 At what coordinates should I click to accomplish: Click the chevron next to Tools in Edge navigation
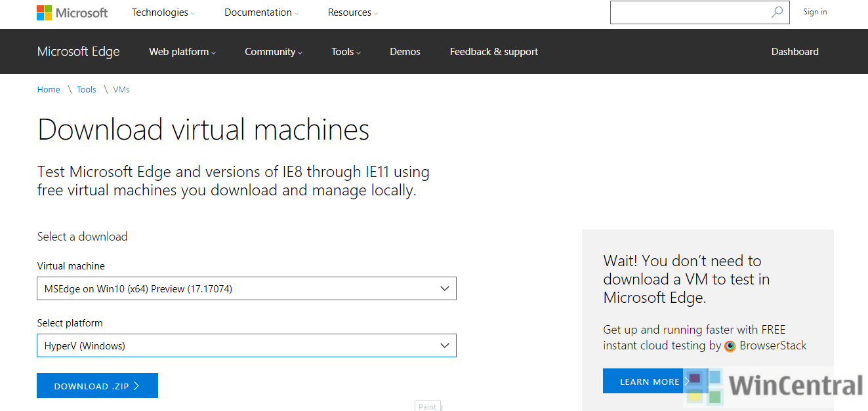point(359,52)
